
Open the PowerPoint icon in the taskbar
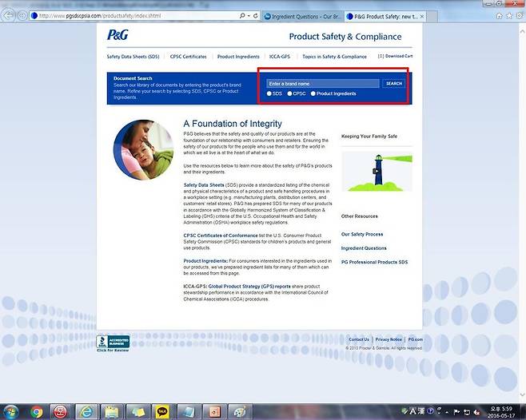pos(213,412)
